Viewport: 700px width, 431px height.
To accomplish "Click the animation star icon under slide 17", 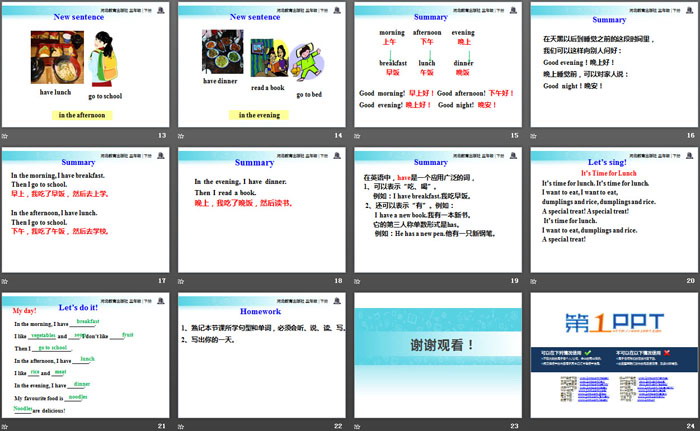I will (x=4, y=281).
